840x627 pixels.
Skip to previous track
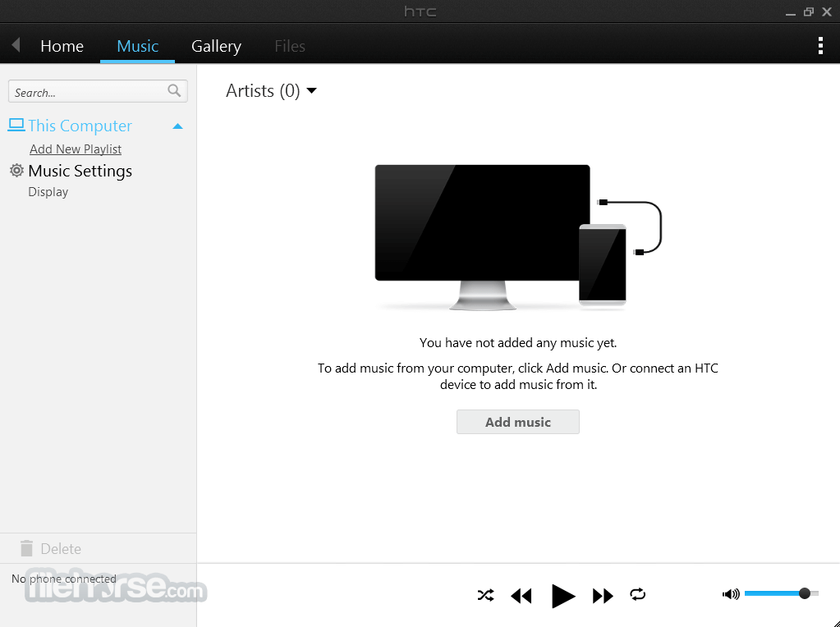pos(521,596)
